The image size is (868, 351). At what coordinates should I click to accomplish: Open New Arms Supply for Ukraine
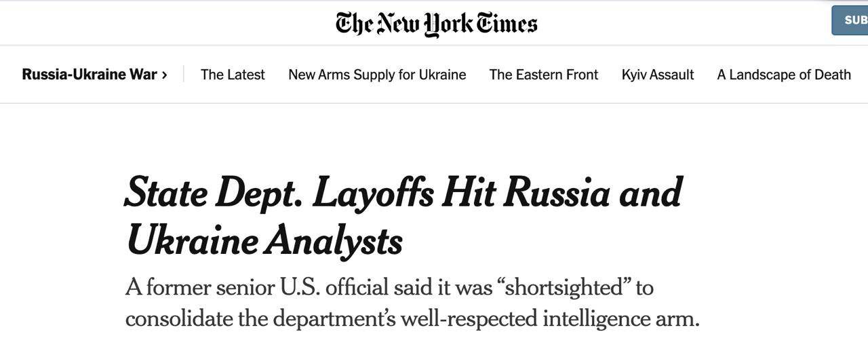pyautogui.click(x=377, y=75)
